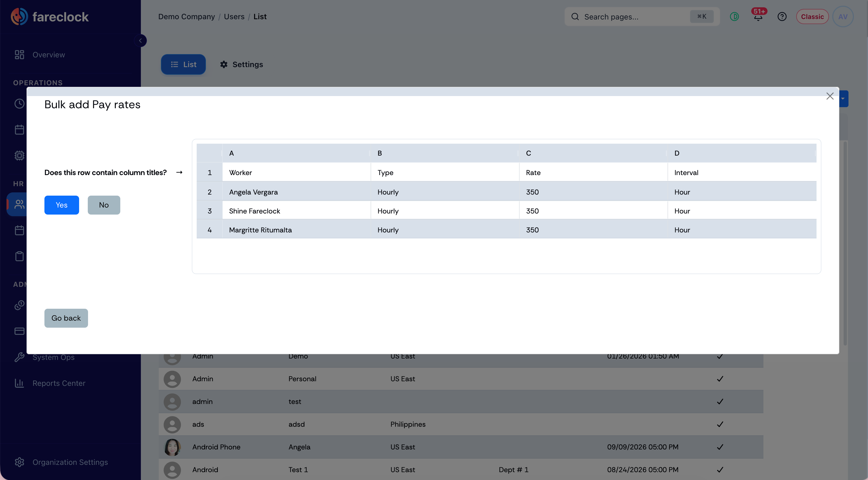This screenshot has width=868, height=480.
Task: Open Reports Center chart icon
Action: click(20, 383)
